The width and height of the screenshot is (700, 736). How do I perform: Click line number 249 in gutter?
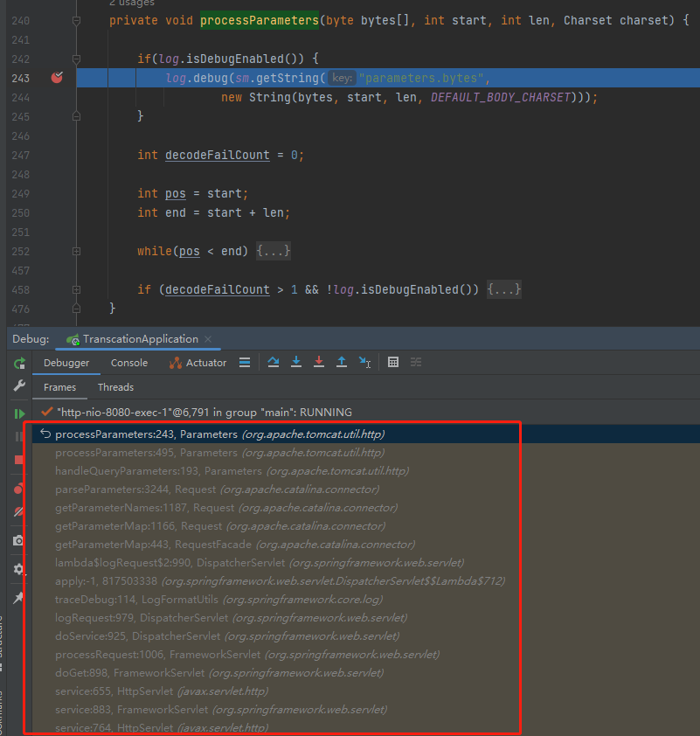point(21,193)
